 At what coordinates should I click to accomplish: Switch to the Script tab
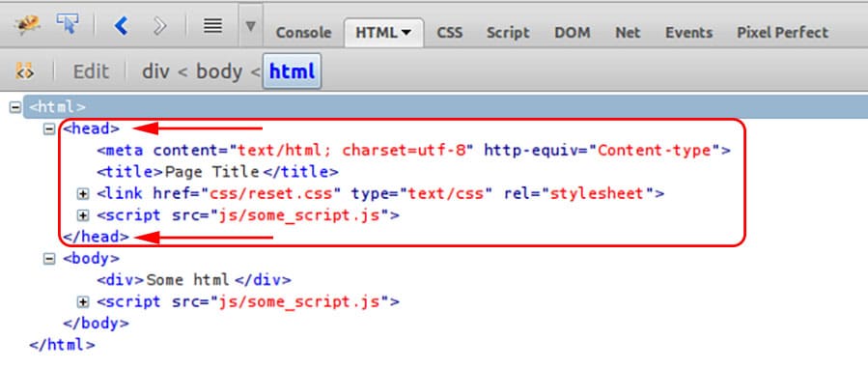[x=508, y=33]
